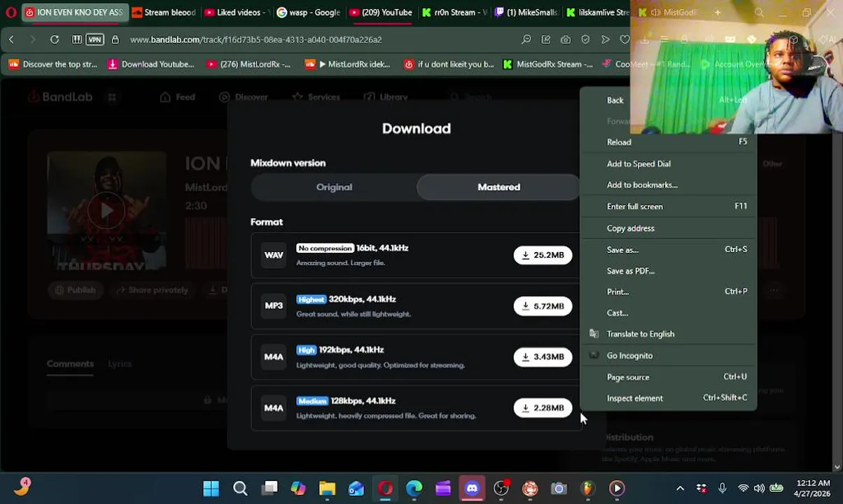Open Page source from context menu
This screenshot has height=504, width=843.
(668, 377)
